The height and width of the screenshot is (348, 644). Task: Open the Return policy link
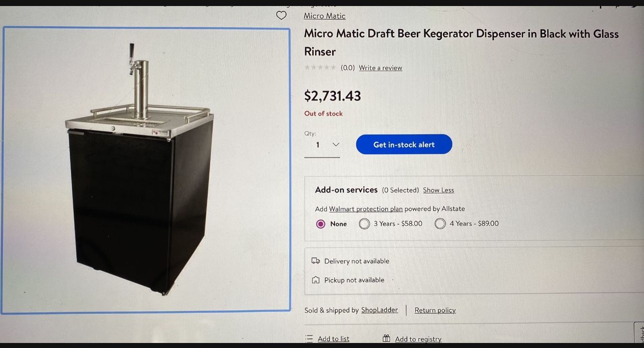[x=434, y=310]
